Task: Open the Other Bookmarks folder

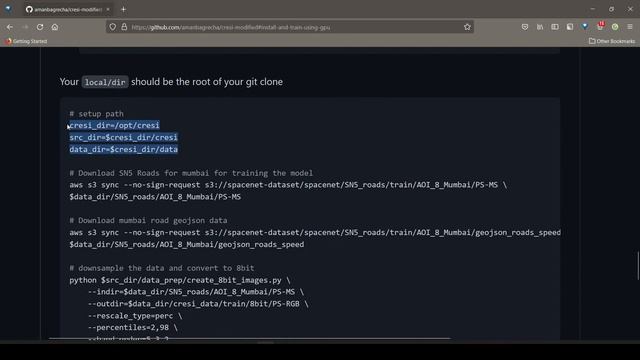Action: click(x=612, y=41)
